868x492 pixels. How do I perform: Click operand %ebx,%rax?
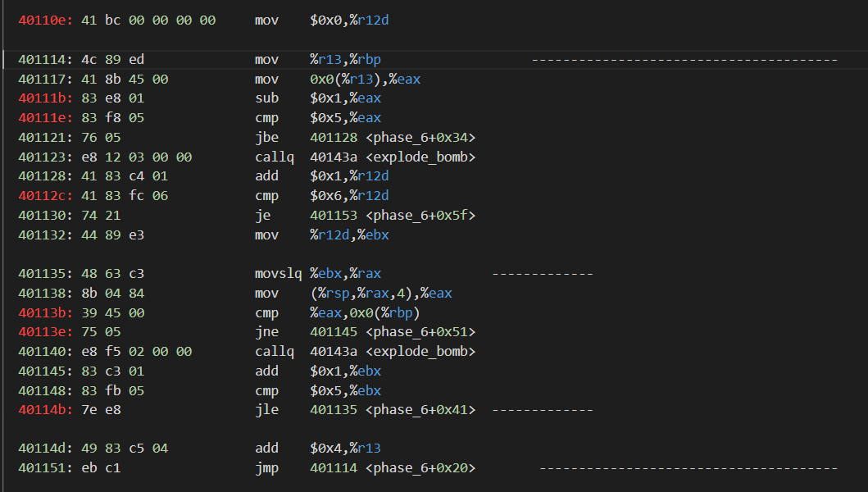[345, 274]
